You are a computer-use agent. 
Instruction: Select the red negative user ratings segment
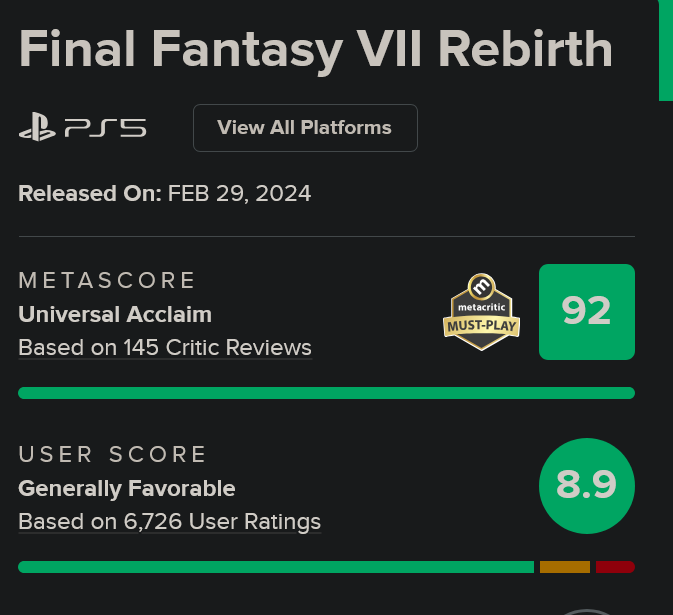[x=615, y=567]
